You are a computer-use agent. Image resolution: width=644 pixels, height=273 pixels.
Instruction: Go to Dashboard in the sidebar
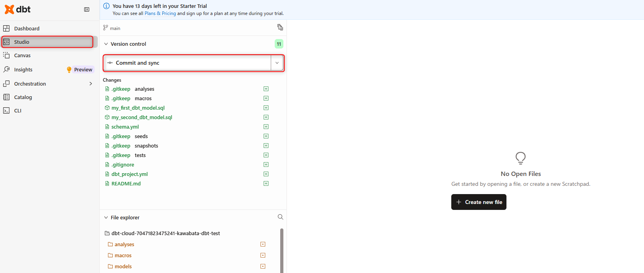[x=49, y=28]
